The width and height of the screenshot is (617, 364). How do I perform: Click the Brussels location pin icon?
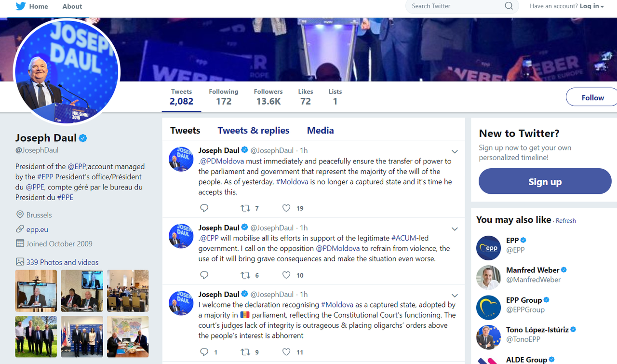[x=20, y=215]
